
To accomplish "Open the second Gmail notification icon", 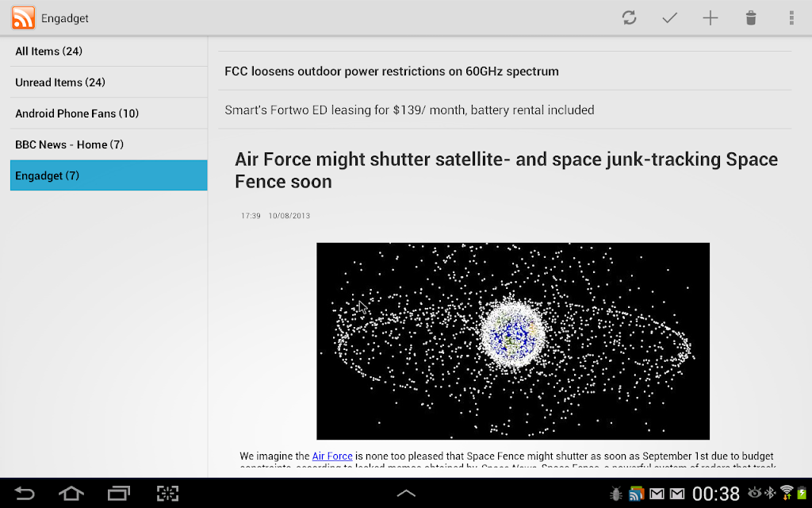I will tap(677, 494).
